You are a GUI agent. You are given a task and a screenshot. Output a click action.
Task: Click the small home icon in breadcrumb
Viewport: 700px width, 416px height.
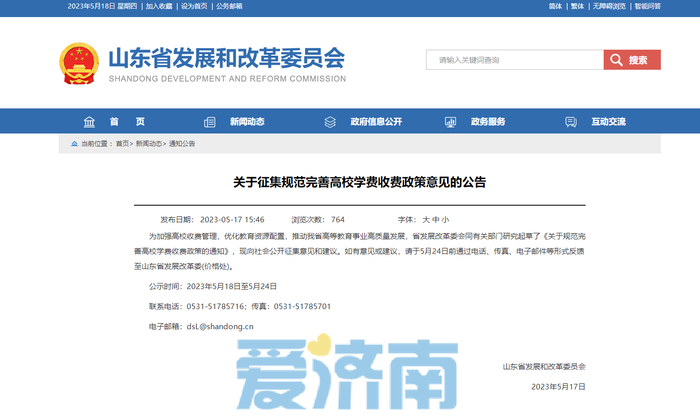coord(74,144)
